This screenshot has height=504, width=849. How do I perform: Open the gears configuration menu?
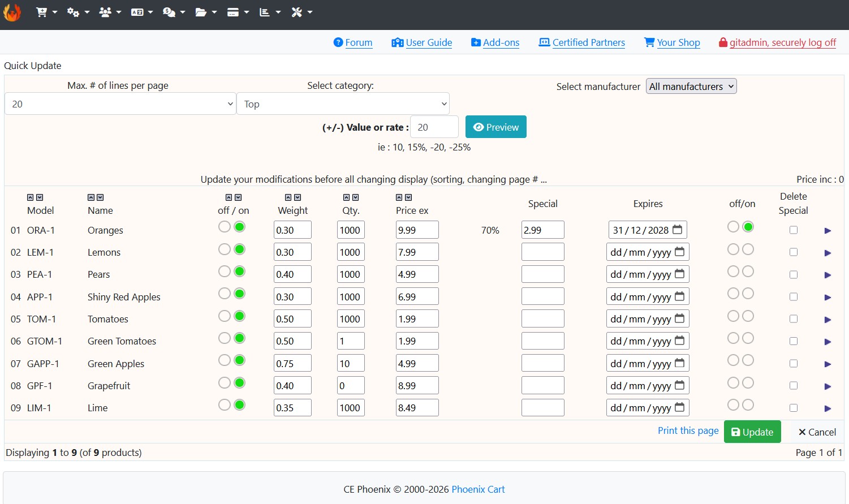(78, 12)
